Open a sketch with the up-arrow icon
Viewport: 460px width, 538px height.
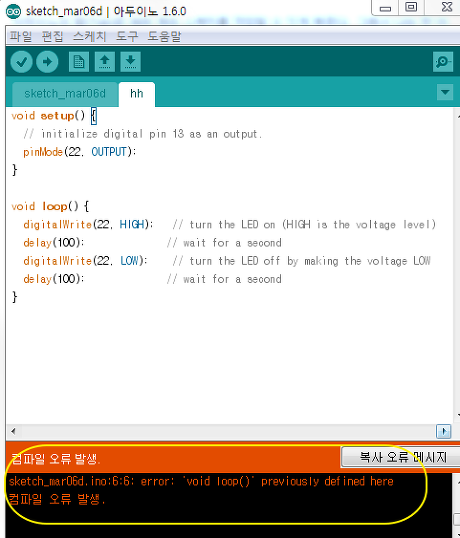point(105,62)
